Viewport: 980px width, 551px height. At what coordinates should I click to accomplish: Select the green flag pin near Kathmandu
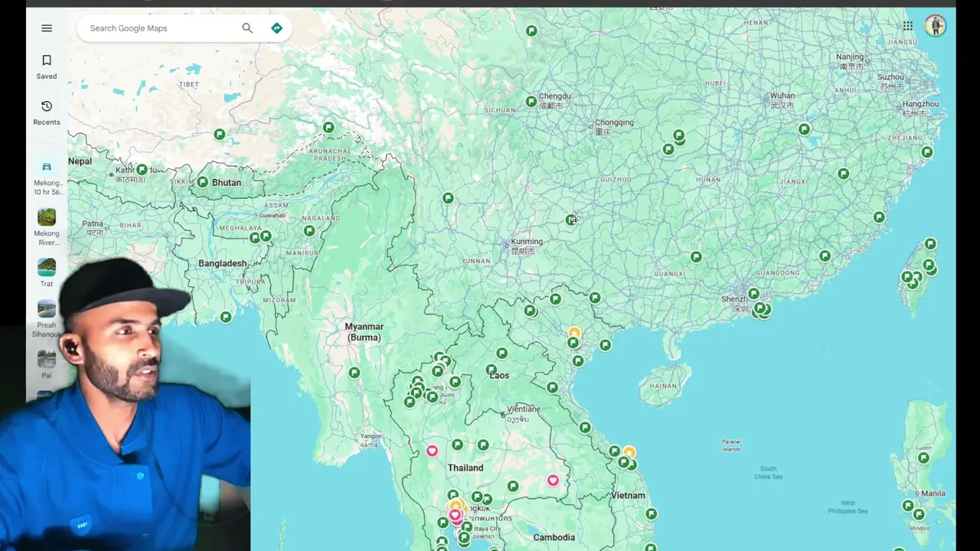coord(142,170)
